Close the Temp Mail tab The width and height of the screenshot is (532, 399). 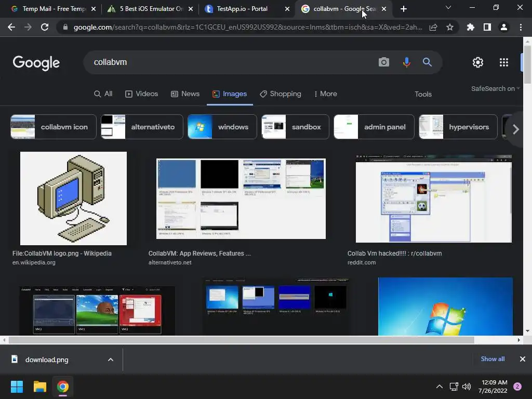tap(94, 9)
